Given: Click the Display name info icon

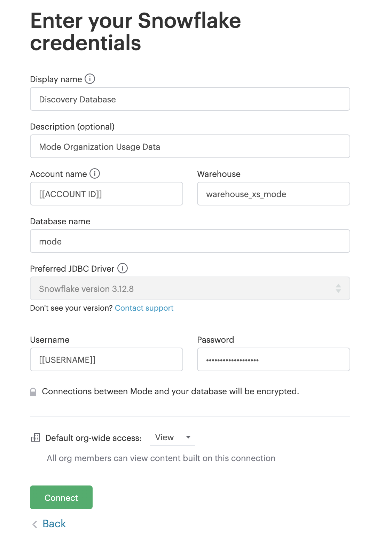Looking at the screenshot, I should (x=90, y=79).
